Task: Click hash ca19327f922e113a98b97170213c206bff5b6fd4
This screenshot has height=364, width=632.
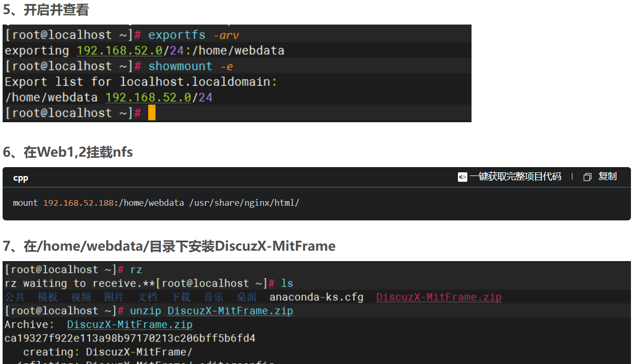Action: (x=130, y=338)
